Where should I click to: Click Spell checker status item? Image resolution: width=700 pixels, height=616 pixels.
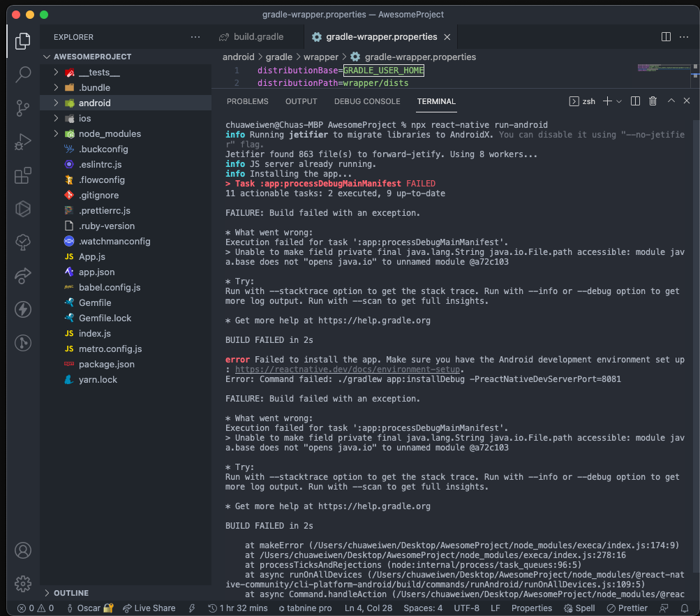[x=579, y=608]
